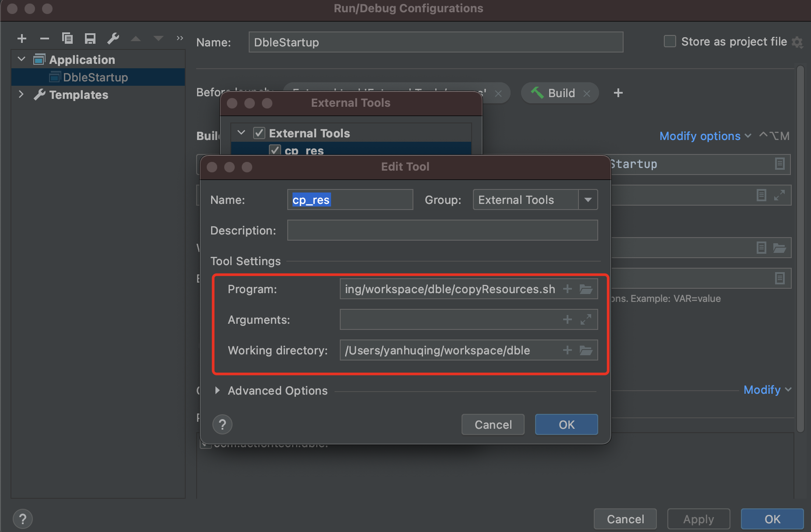Open the Group dropdown in Edit Tool

click(589, 199)
